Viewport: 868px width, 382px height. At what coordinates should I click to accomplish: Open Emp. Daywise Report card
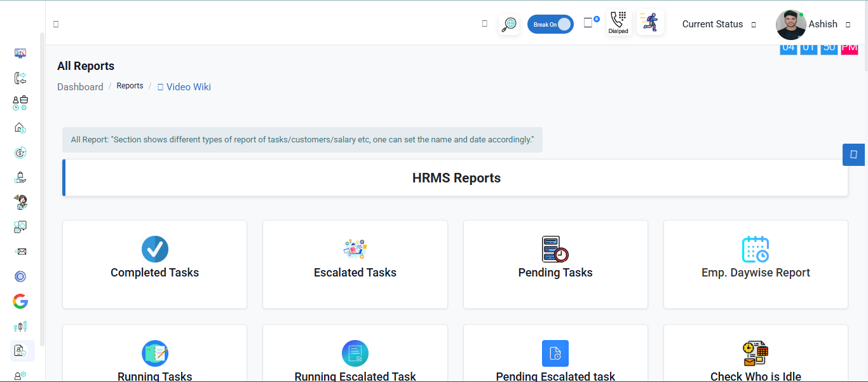click(x=755, y=264)
